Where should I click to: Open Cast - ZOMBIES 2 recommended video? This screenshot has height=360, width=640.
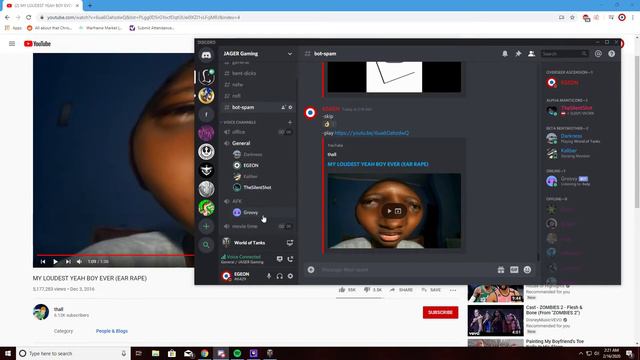pyautogui.click(x=553, y=310)
